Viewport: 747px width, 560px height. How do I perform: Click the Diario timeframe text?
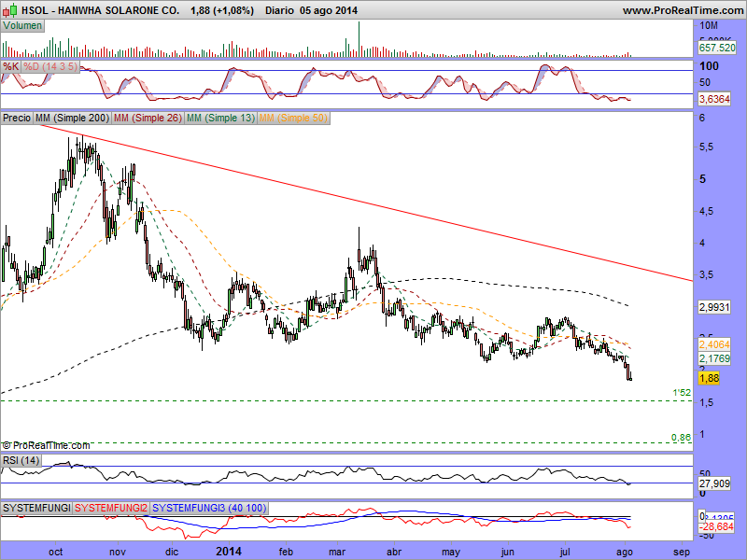[x=279, y=10]
